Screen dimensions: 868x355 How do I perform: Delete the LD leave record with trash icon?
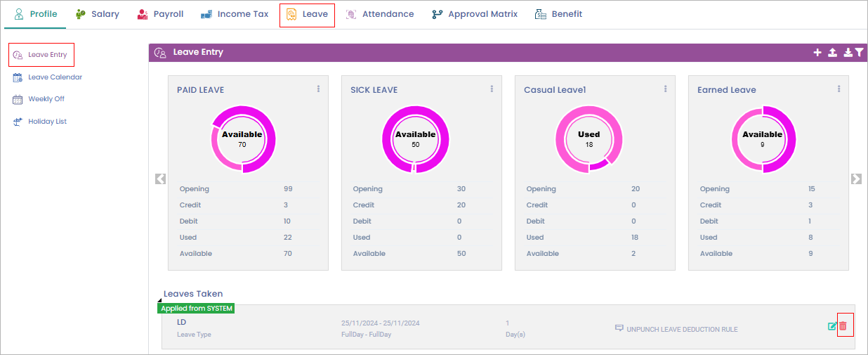coord(843,326)
